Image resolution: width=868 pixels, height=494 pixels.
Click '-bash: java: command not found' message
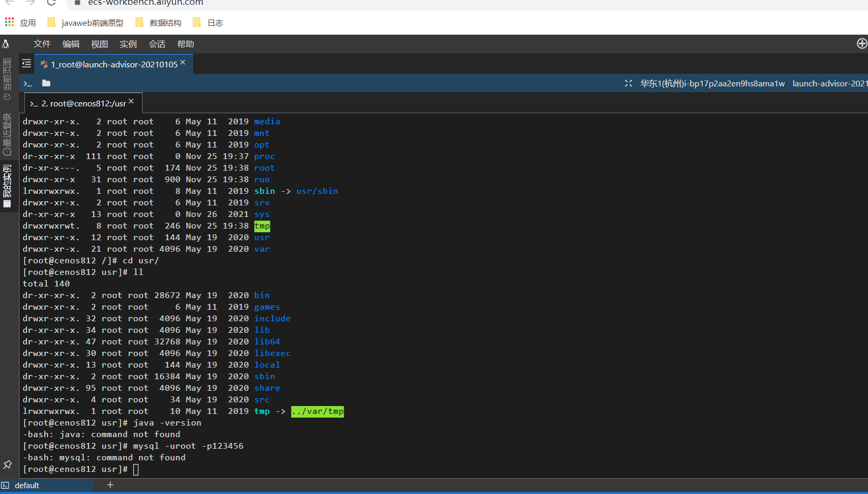[x=102, y=434]
